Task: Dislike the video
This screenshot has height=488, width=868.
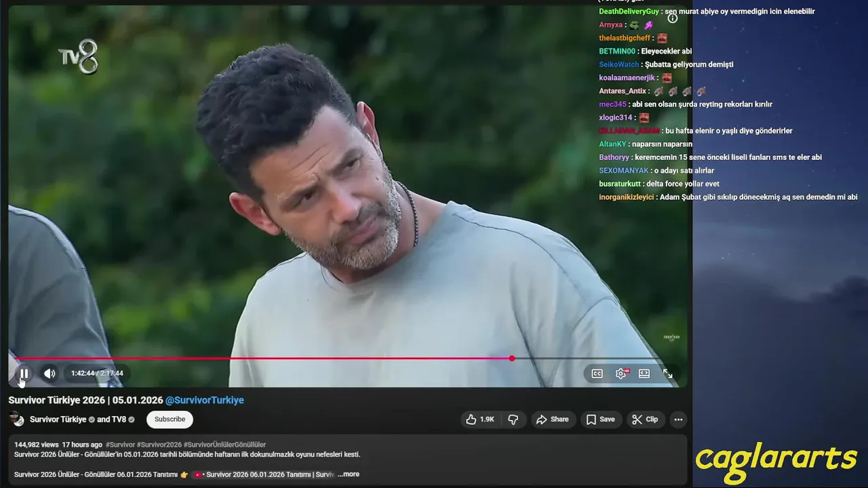Action: click(513, 420)
